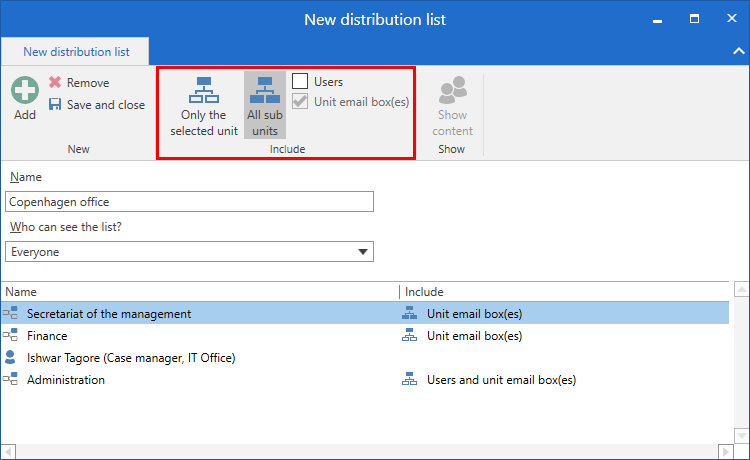
Task: Click the vertical scrollbar up arrow
Action: click(x=741, y=291)
